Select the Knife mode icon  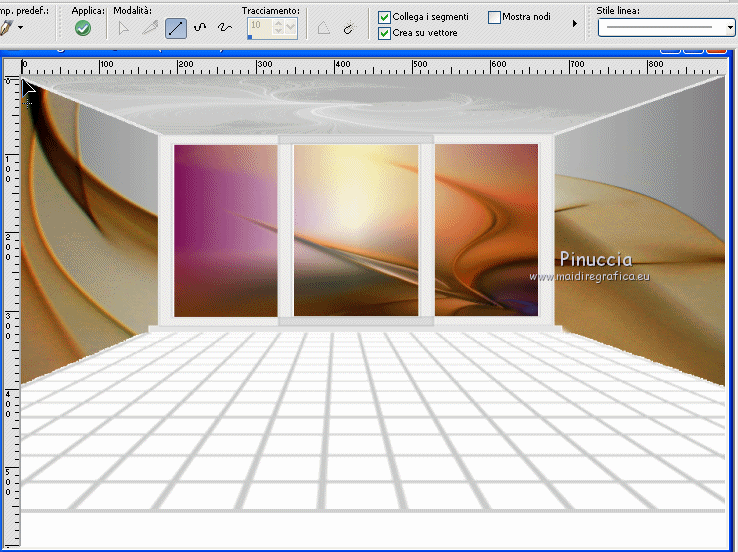150,28
